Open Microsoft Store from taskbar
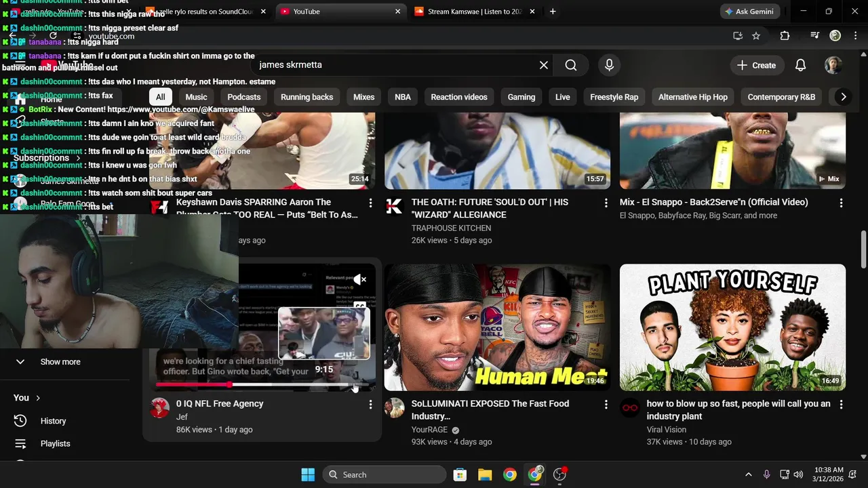Viewport: 868px width, 488px height. pyautogui.click(x=460, y=474)
